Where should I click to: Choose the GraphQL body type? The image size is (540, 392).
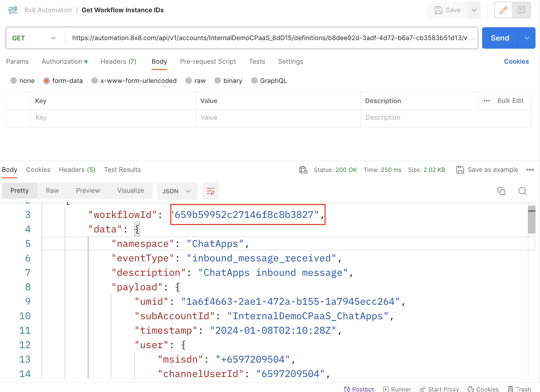254,81
